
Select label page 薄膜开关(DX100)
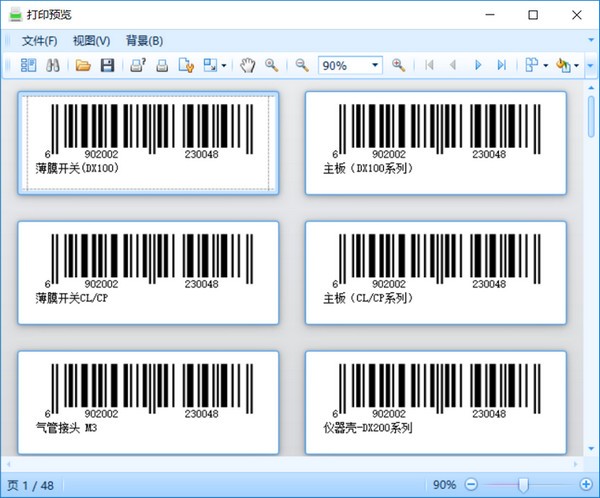[x=148, y=143]
